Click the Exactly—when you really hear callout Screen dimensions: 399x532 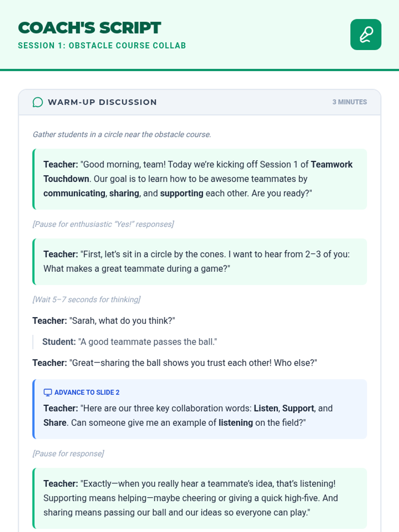(x=199, y=498)
